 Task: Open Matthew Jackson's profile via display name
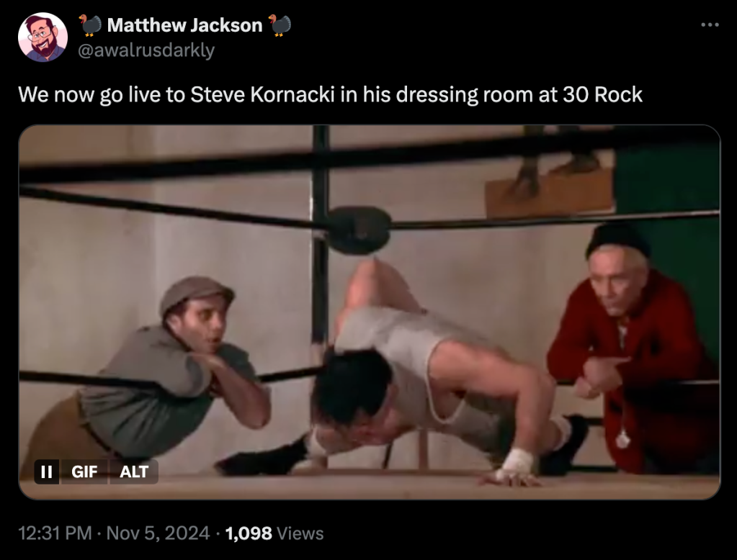[184, 25]
